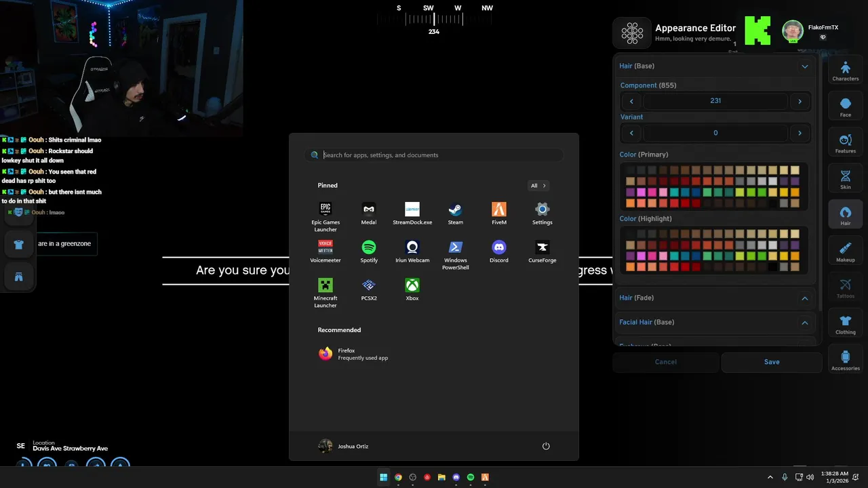Open the taskbar microphone indicator

785,477
